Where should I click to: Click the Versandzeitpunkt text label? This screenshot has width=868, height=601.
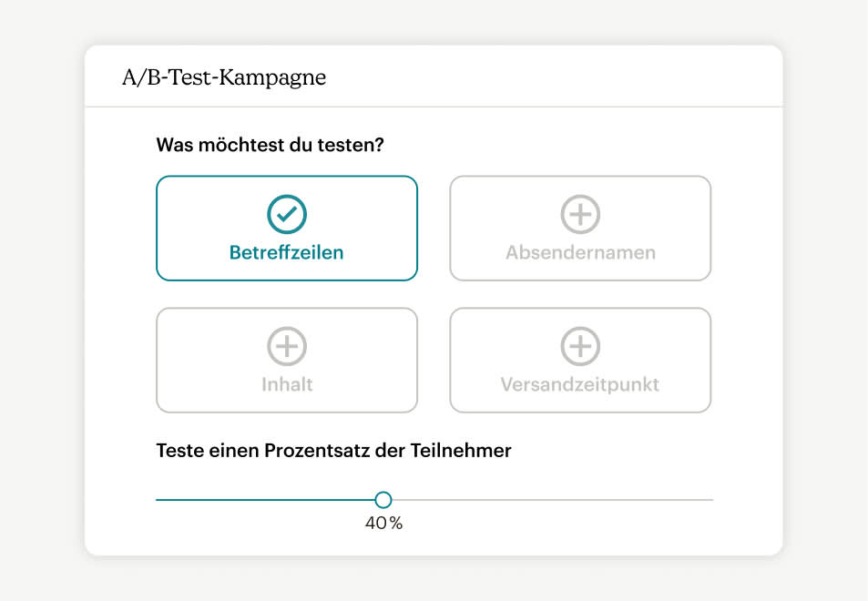[580, 384]
